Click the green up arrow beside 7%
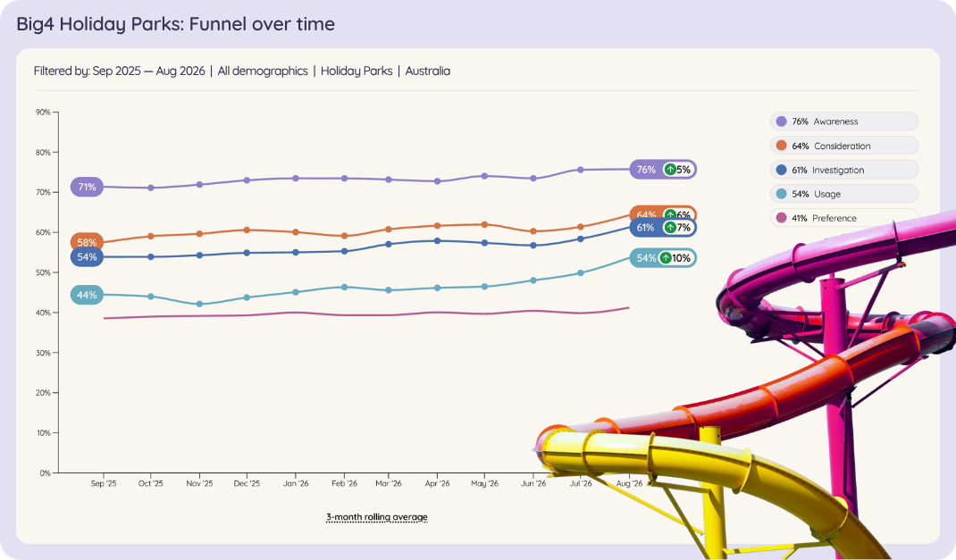 tap(670, 228)
